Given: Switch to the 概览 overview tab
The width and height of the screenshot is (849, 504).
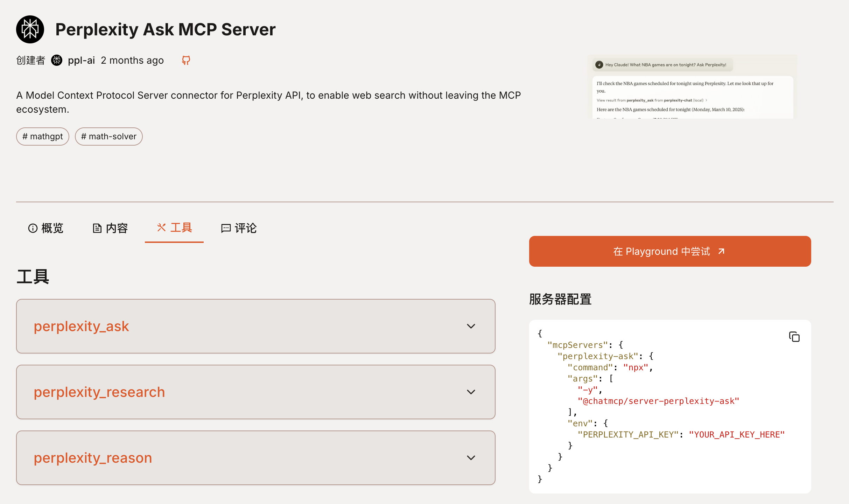Looking at the screenshot, I should [52, 228].
